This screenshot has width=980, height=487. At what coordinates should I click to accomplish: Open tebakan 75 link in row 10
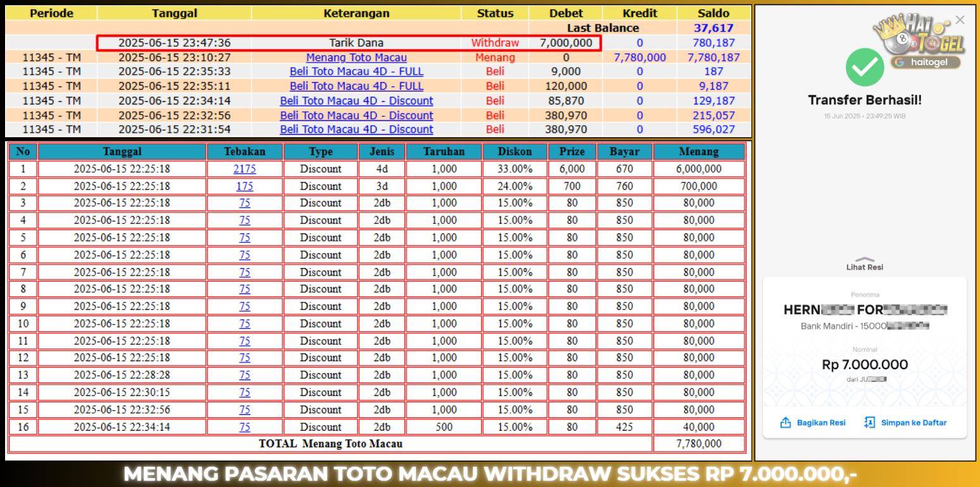(x=244, y=323)
